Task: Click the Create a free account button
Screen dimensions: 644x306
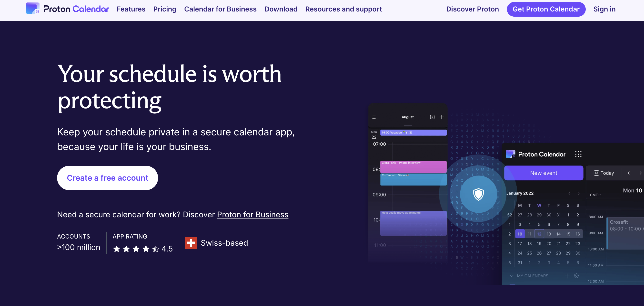Action: pyautogui.click(x=107, y=178)
